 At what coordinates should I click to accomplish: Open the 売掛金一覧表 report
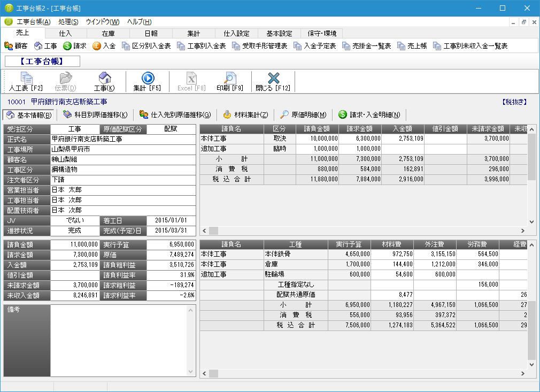point(366,46)
